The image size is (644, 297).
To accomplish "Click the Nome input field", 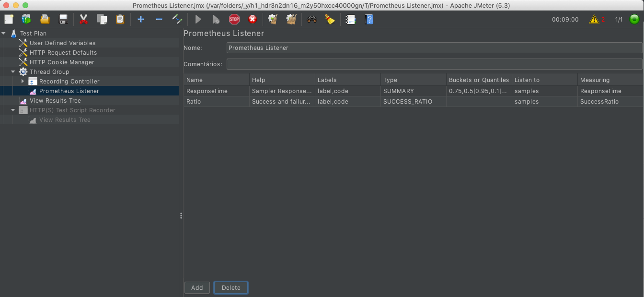I will coord(434,48).
